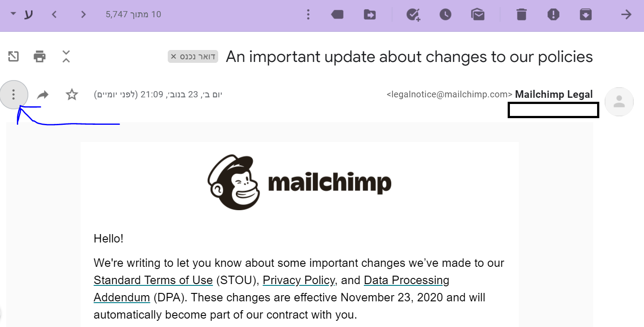
Task: Open email in a new window
Action: [13, 56]
